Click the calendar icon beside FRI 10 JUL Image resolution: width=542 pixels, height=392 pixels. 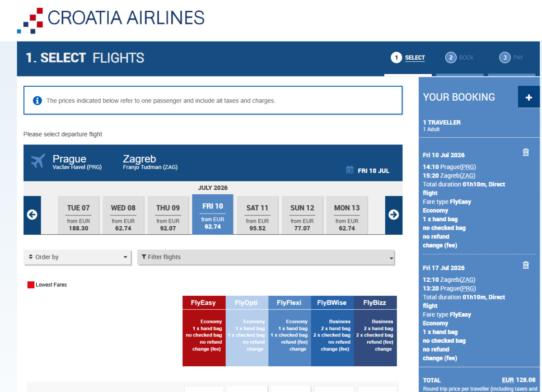[x=350, y=170]
